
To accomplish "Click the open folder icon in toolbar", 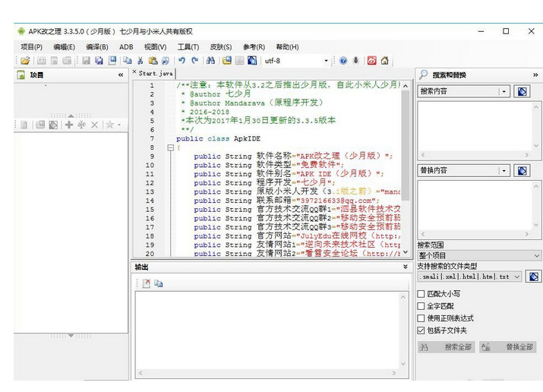I will 25,61.
